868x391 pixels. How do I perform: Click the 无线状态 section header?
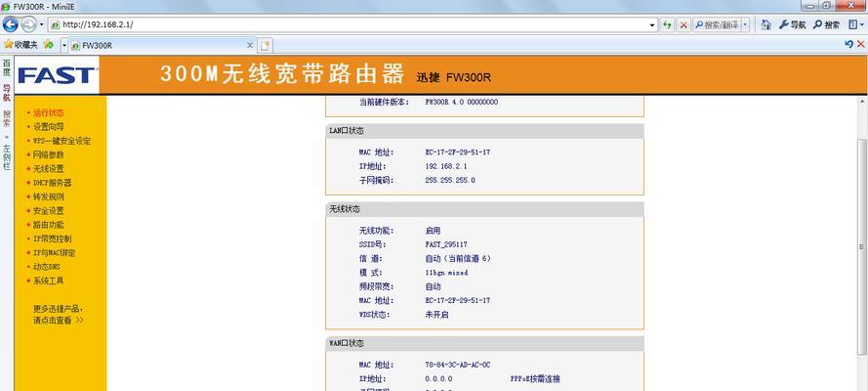(484, 209)
